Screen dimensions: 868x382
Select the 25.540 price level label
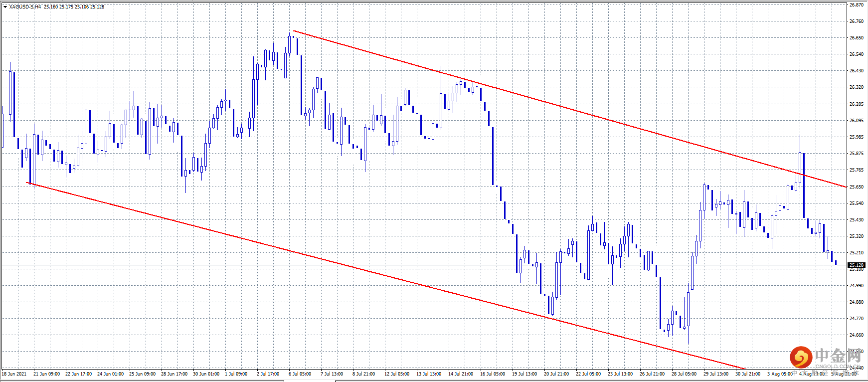pos(857,203)
